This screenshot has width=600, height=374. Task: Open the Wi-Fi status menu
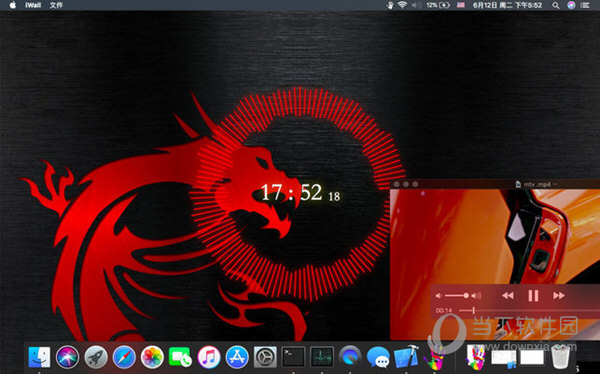[402, 5]
